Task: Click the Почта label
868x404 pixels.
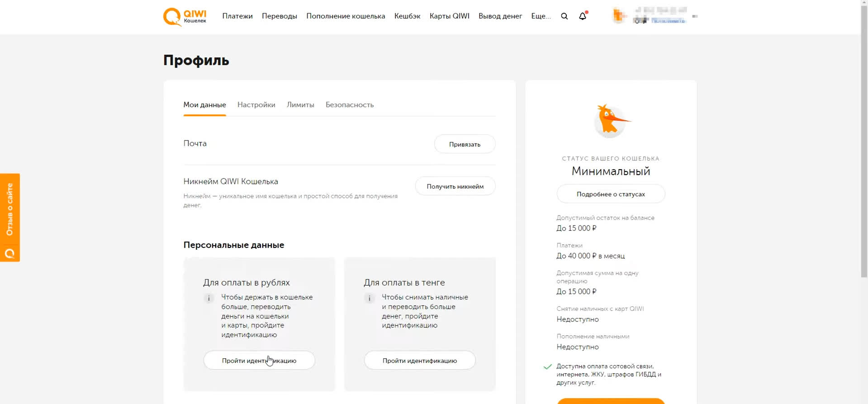Action: (195, 143)
